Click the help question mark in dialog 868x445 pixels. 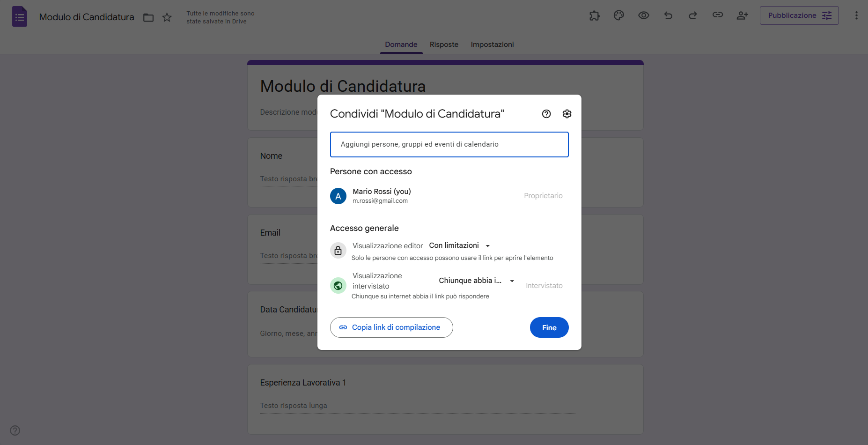(546, 113)
